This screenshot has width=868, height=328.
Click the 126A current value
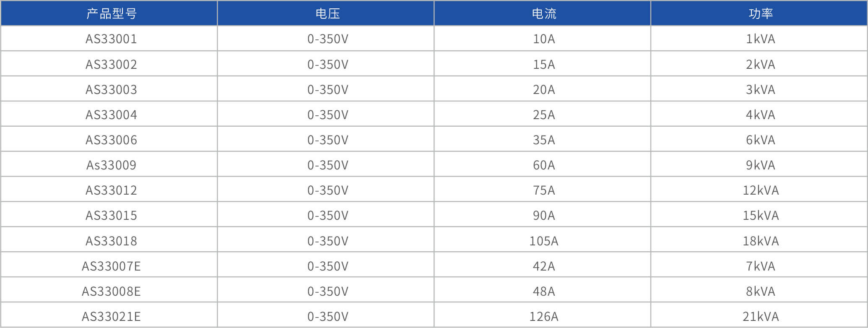coord(544,316)
